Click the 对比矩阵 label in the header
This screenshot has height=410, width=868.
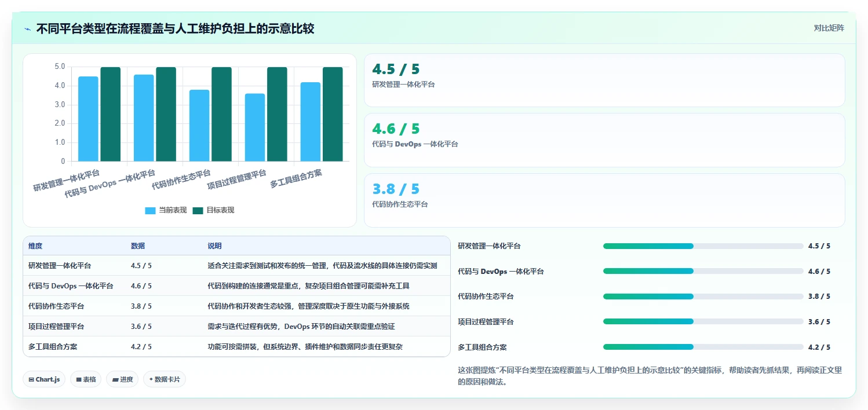[x=829, y=28]
